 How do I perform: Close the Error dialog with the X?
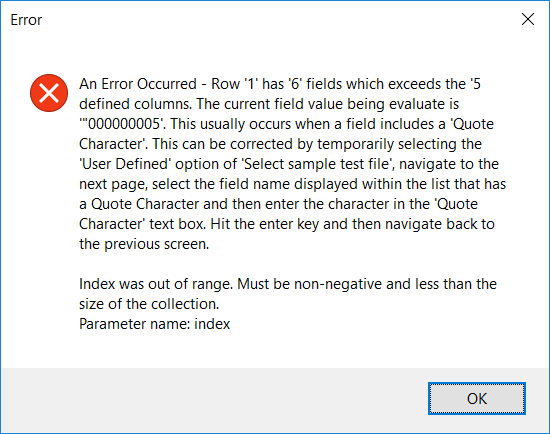pyautogui.click(x=528, y=19)
